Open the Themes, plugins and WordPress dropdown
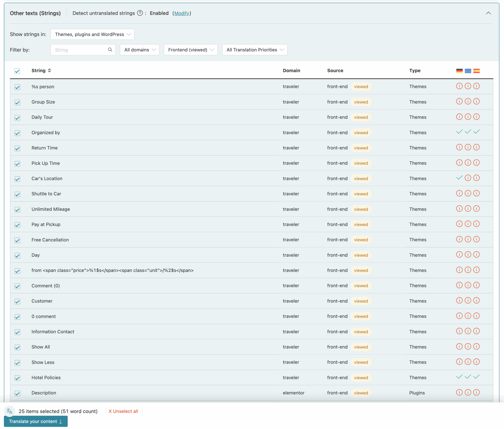 point(92,34)
